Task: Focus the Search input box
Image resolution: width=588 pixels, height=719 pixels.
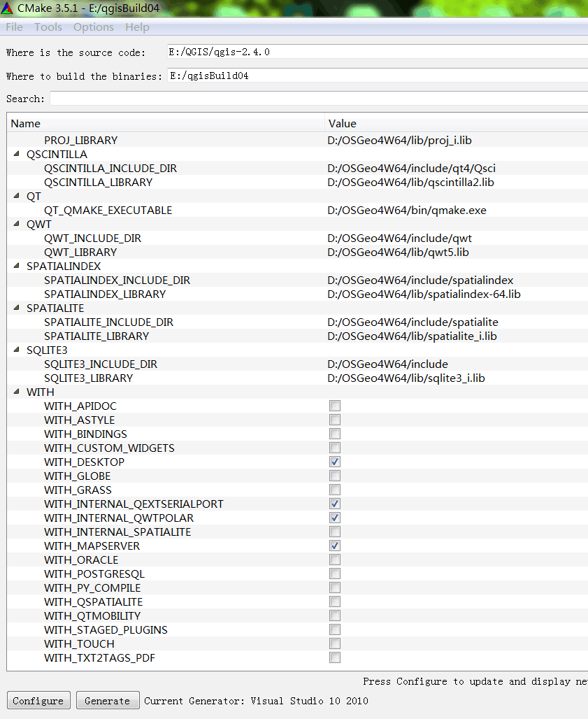Action: pos(319,99)
